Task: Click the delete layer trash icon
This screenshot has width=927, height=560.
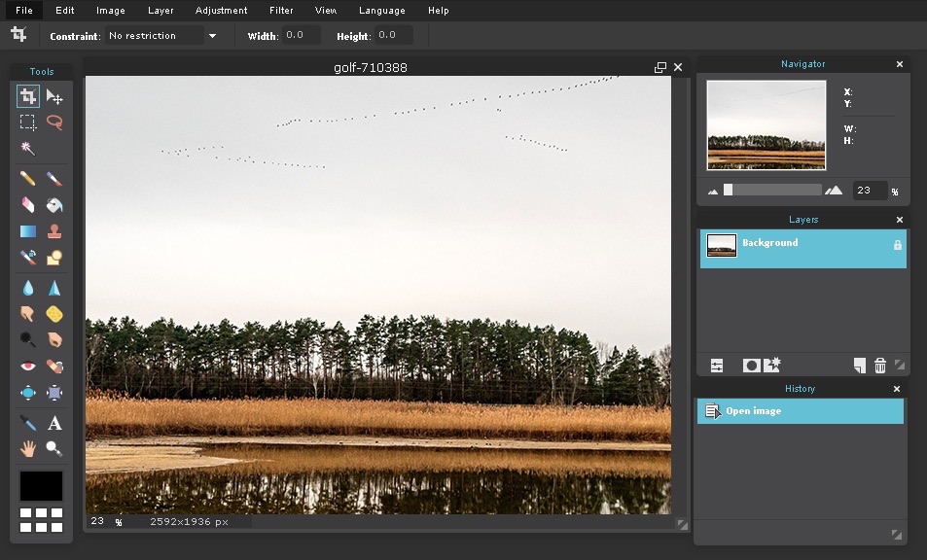Action: 880,365
